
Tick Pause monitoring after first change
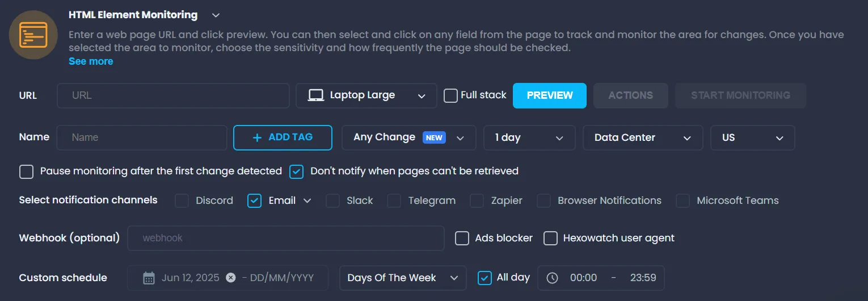(27, 172)
